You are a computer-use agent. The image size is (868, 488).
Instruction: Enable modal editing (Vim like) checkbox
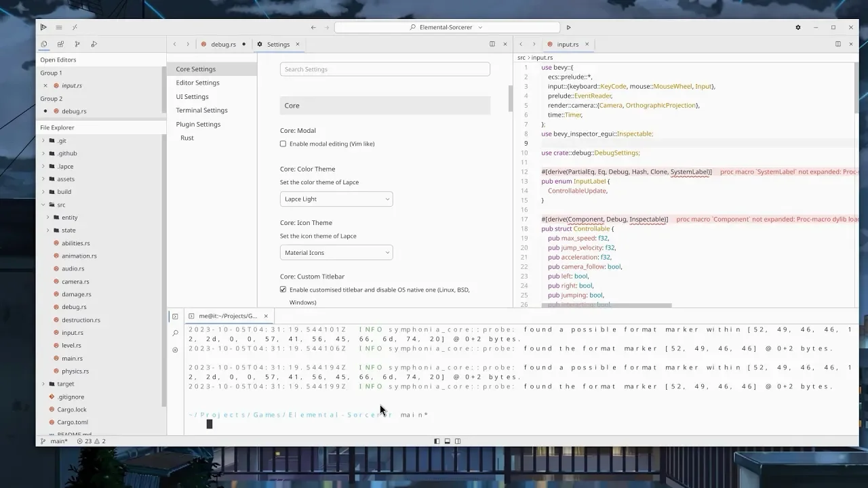coord(283,144)
